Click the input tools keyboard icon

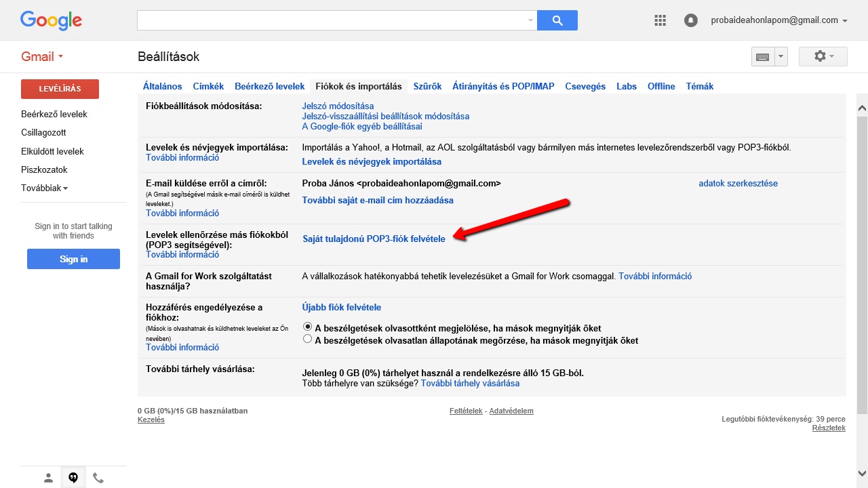(762, 57)
